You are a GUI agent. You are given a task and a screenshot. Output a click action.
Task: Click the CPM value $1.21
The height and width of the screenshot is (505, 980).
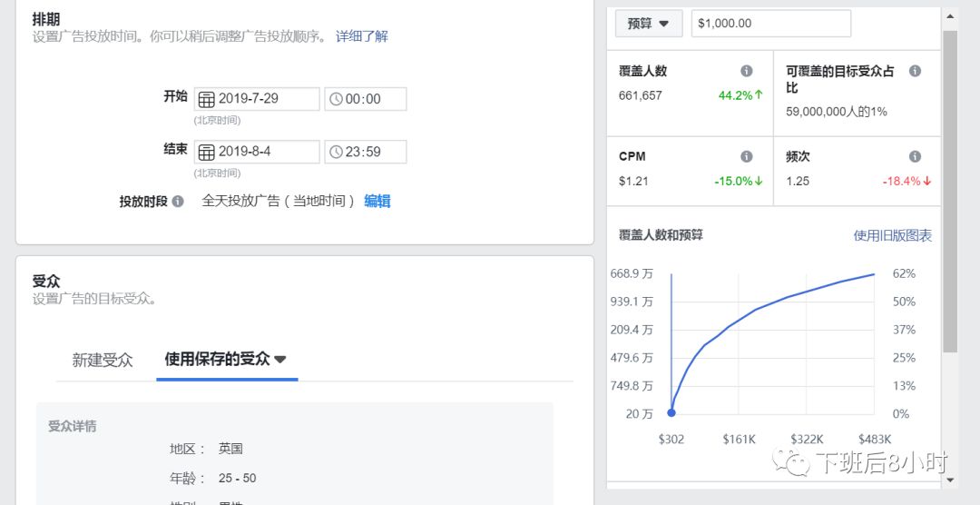pos(633,182)
